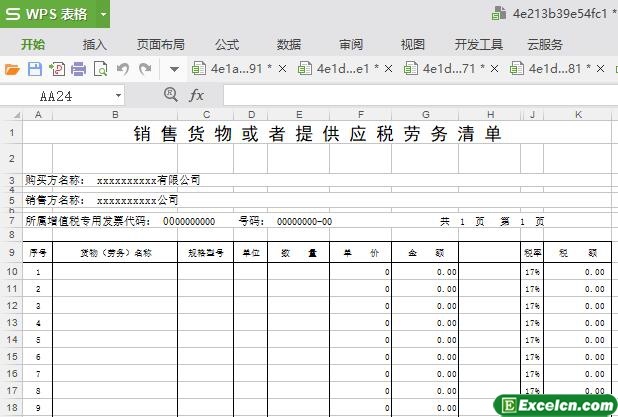618x417 pixels.
Task: Close the 4e1d...71 document tab
Action: coord(494,69)
